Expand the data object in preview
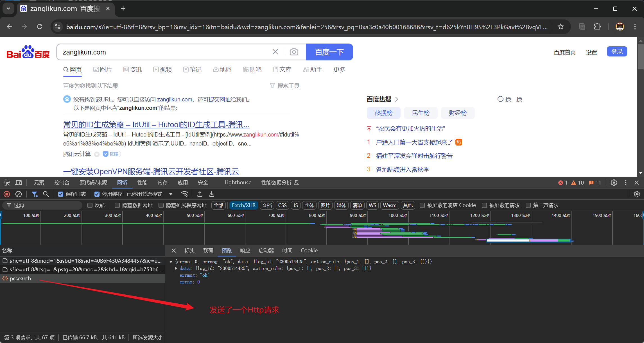The image size is (644, 343). (176, 268)
